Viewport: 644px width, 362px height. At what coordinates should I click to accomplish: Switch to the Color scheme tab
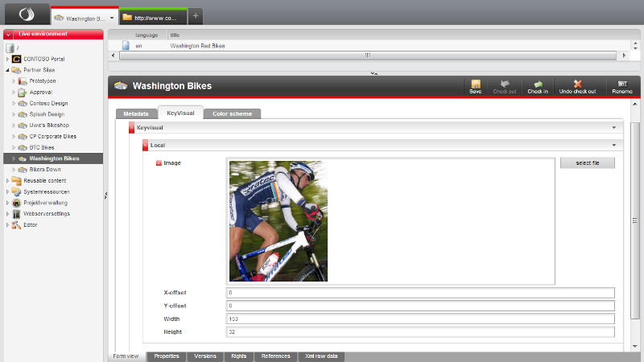(x=232, y=114)
